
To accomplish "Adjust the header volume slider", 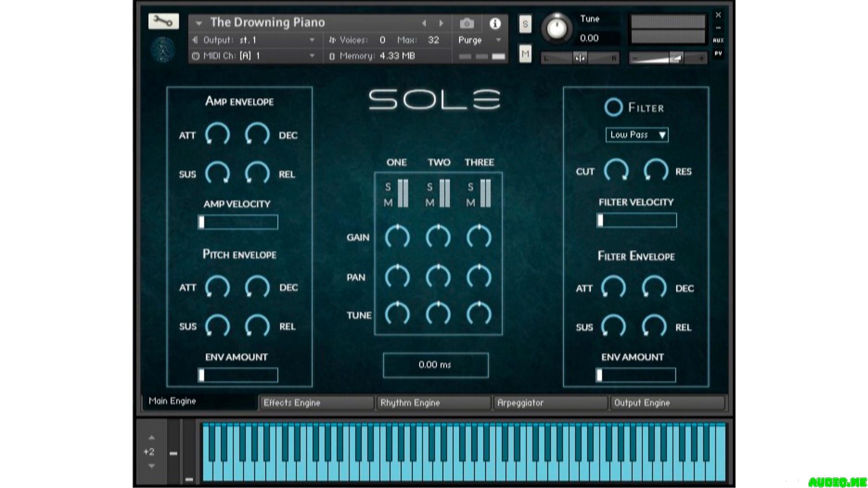I will point(668,58).
